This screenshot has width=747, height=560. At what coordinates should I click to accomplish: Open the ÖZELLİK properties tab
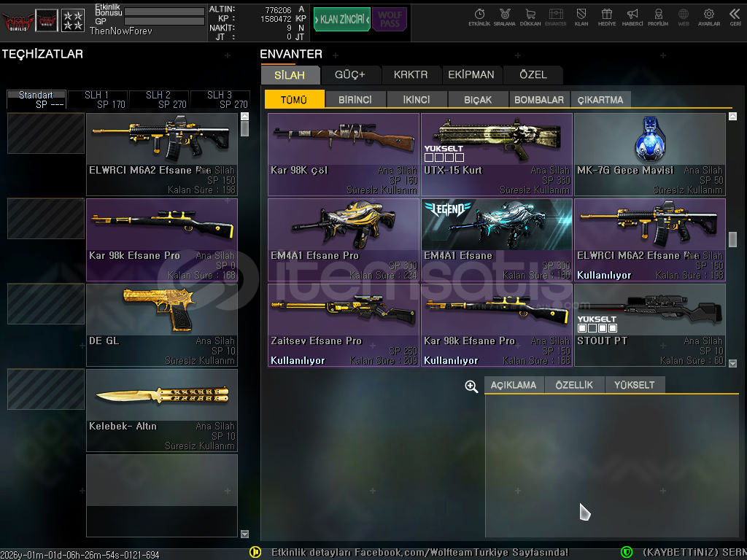574,385
